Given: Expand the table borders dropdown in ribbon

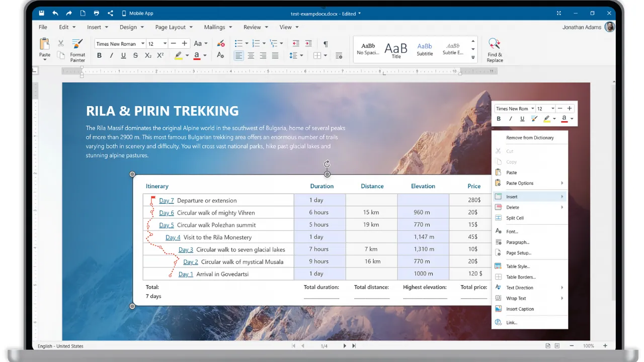Looking at the screenshot, I should point(326,55).
